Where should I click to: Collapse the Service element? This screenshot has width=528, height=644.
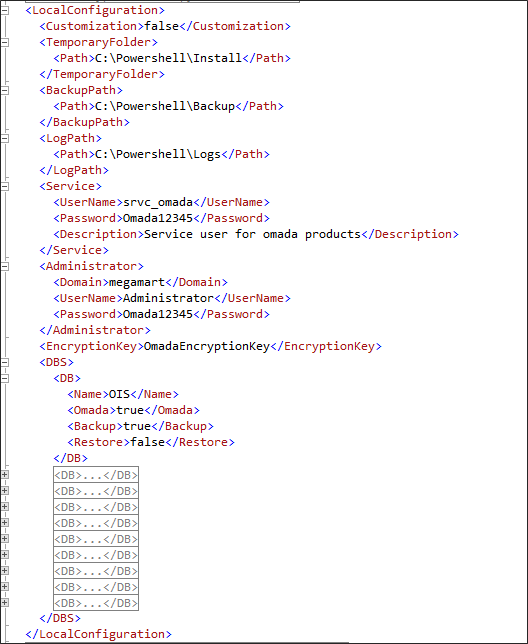tap(5, 186)
